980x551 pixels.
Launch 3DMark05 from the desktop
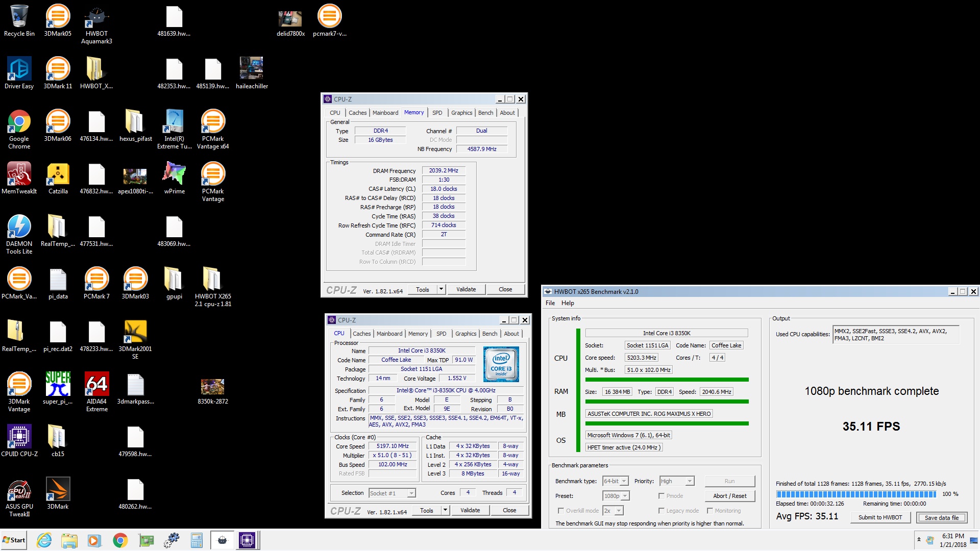tap(58, 20)
